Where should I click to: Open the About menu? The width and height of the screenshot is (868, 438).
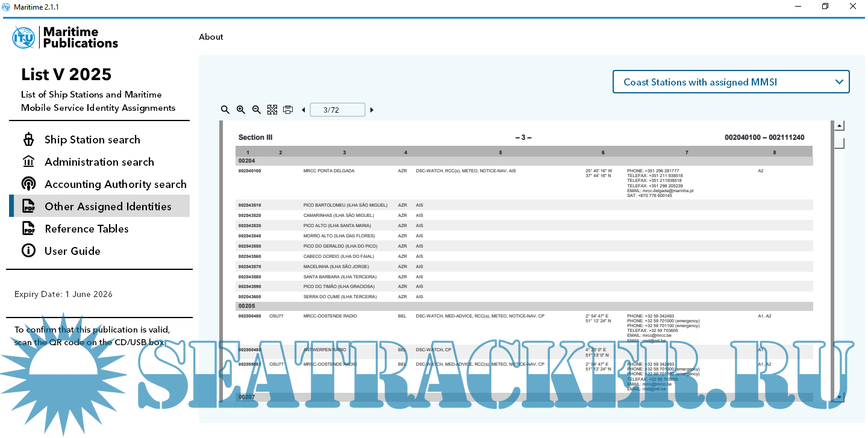(x=211, y=37)
